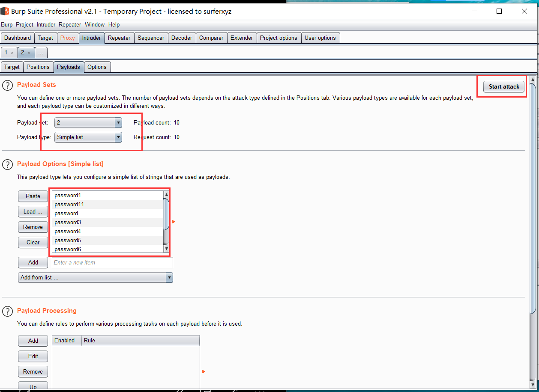Focus the Enter a new item field
Screen dimensions: 539x392
click(112, 263)
